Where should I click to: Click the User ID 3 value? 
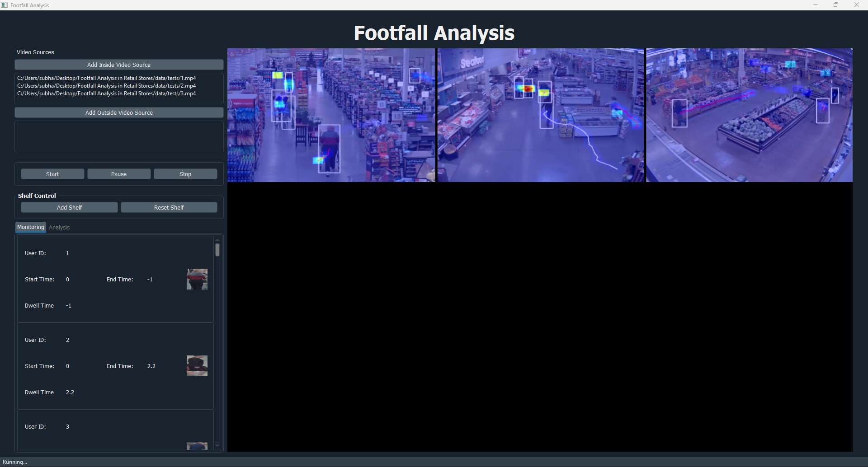pos(67,427)
